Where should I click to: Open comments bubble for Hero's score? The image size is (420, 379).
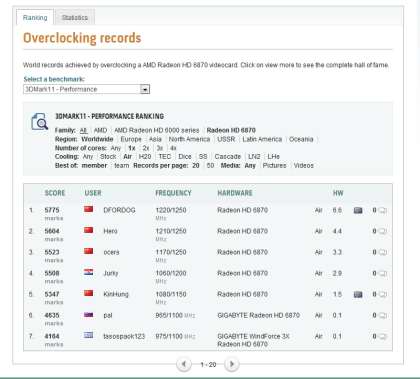click(x=383, y=231)
